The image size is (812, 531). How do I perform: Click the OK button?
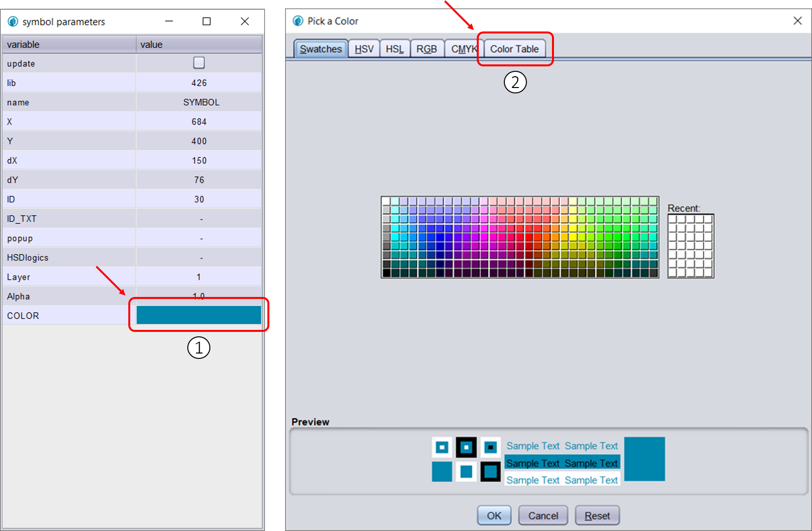click(x=494, y=515)
